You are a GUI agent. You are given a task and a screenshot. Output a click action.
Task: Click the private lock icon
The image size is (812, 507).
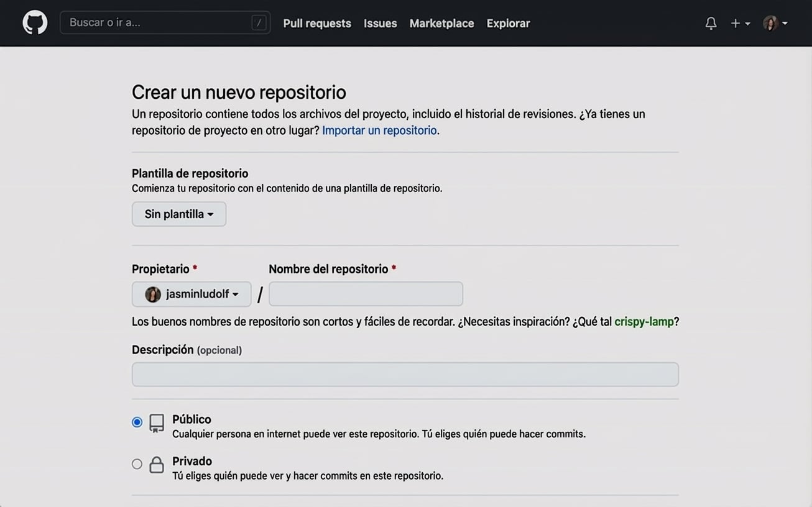point(157,464)
